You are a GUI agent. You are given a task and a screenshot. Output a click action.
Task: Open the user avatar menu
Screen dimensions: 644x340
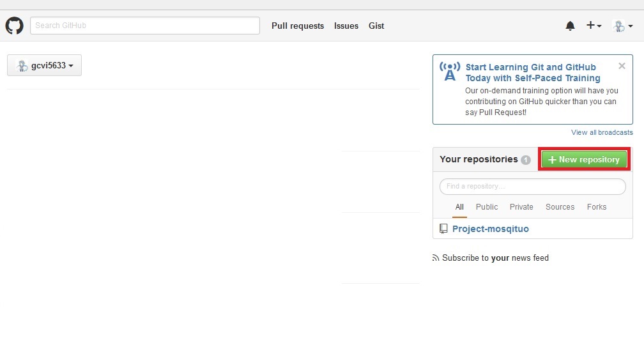tap(622, 26)
